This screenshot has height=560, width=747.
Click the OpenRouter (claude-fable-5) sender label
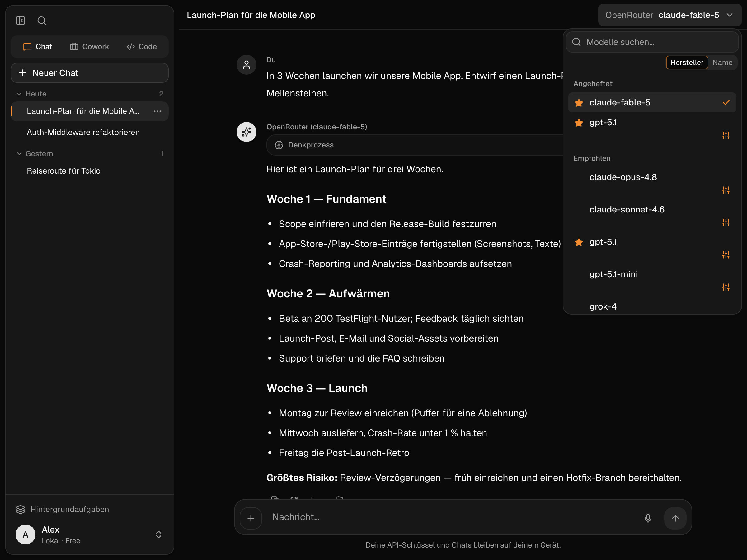click(317, 127)
